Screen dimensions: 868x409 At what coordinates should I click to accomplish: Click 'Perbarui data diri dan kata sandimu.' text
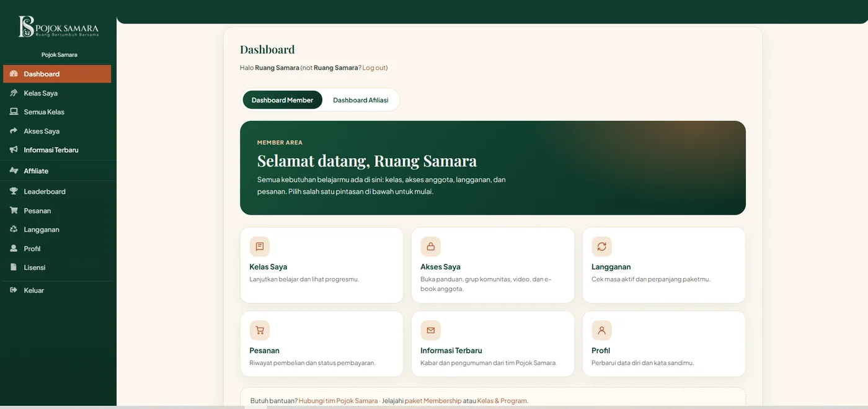642,363
